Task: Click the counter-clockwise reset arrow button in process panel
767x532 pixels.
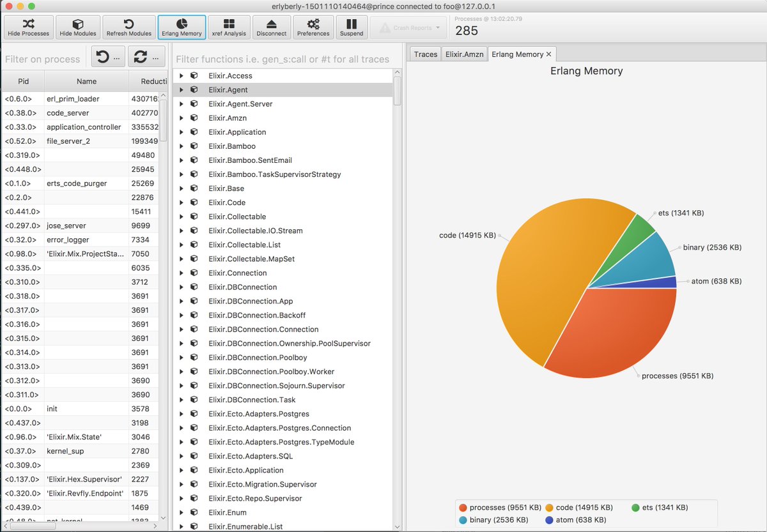Action: (108, 57)
